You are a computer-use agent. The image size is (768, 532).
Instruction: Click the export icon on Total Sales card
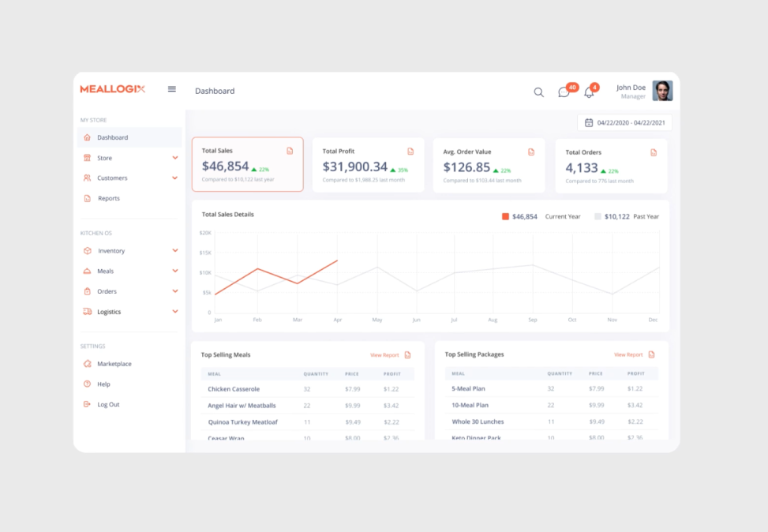pos(290,150)
